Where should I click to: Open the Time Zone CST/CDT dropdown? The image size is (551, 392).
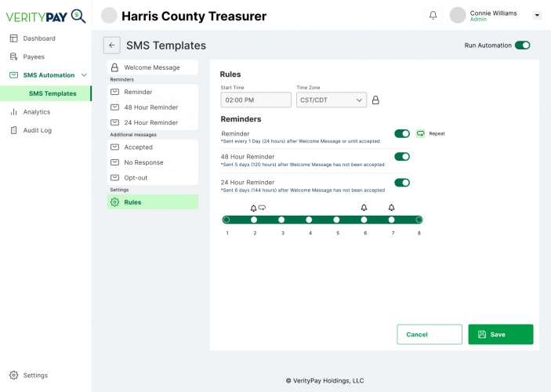(x=332, y=100)
